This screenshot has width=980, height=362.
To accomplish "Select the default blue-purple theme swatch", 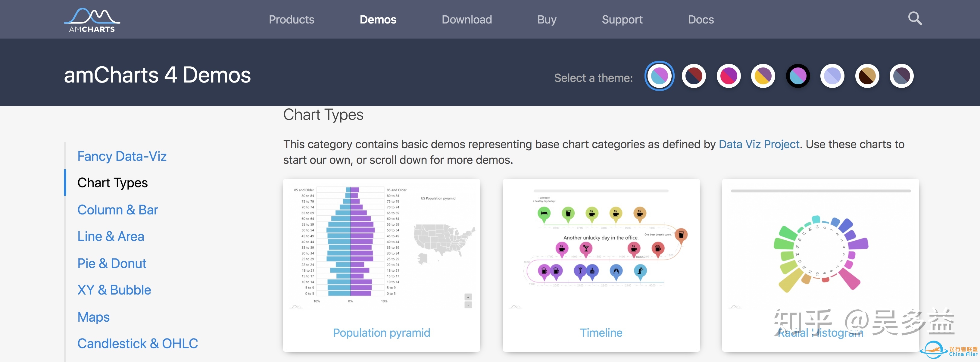I will [659, 76].
